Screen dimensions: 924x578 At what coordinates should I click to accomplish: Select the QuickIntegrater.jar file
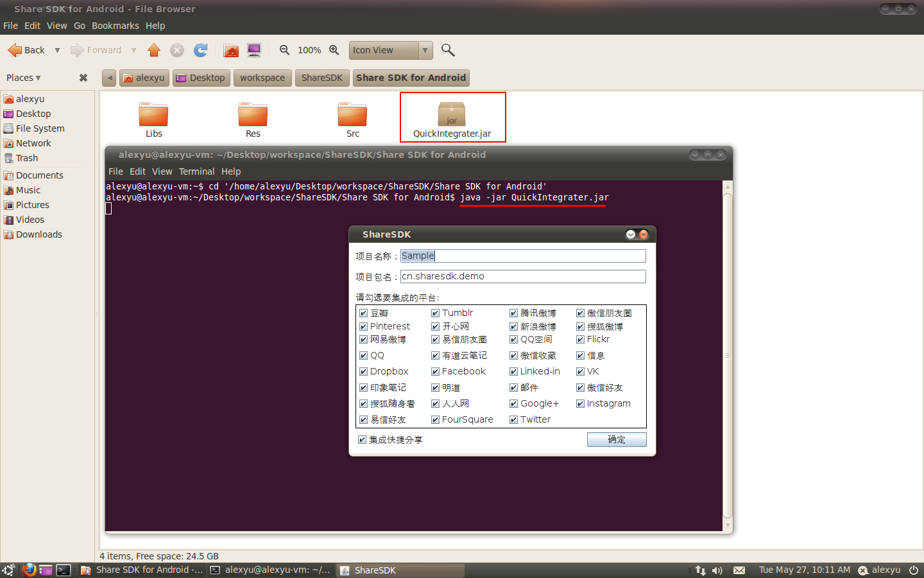pyautogui.click(x=452, y=120)
